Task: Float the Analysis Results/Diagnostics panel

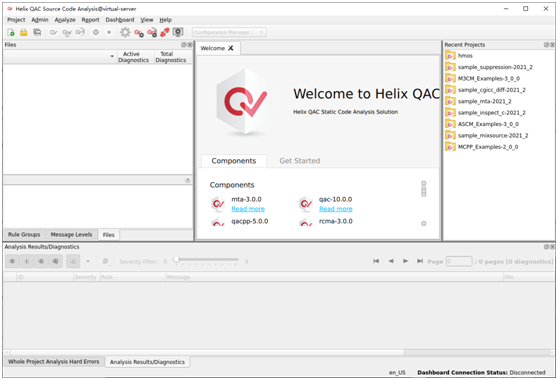Action: pos(546,247)
